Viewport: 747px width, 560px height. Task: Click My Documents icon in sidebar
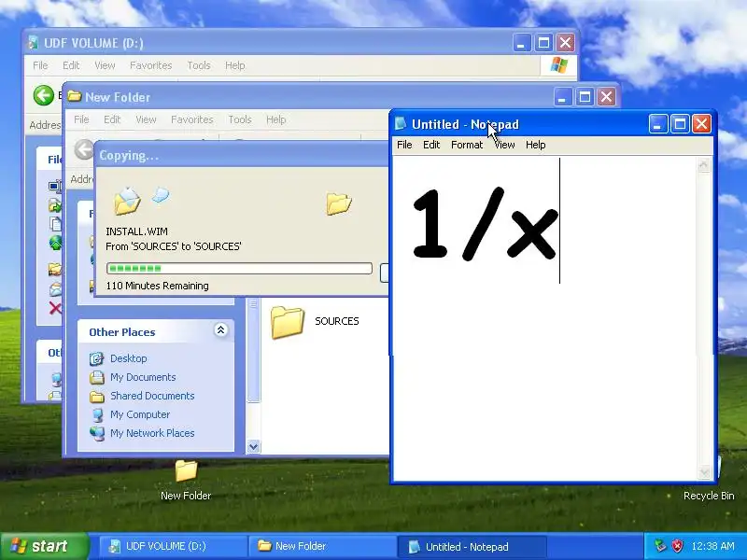[97, 377]
